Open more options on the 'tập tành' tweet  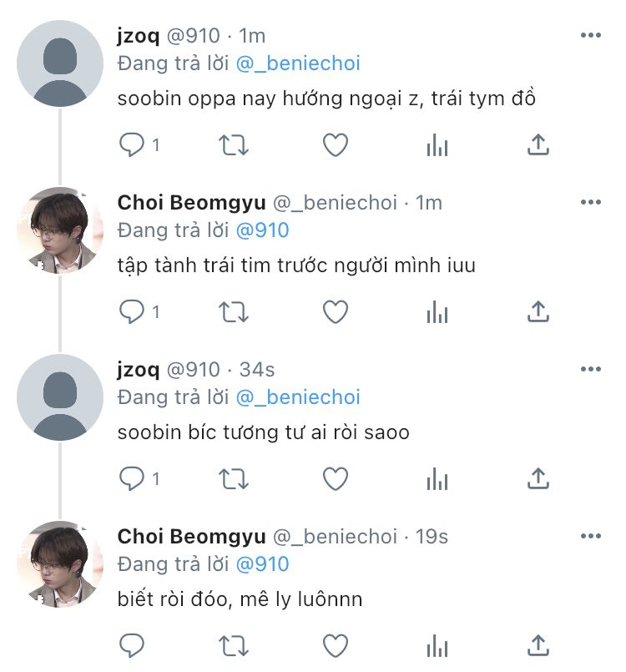(590, 203)
